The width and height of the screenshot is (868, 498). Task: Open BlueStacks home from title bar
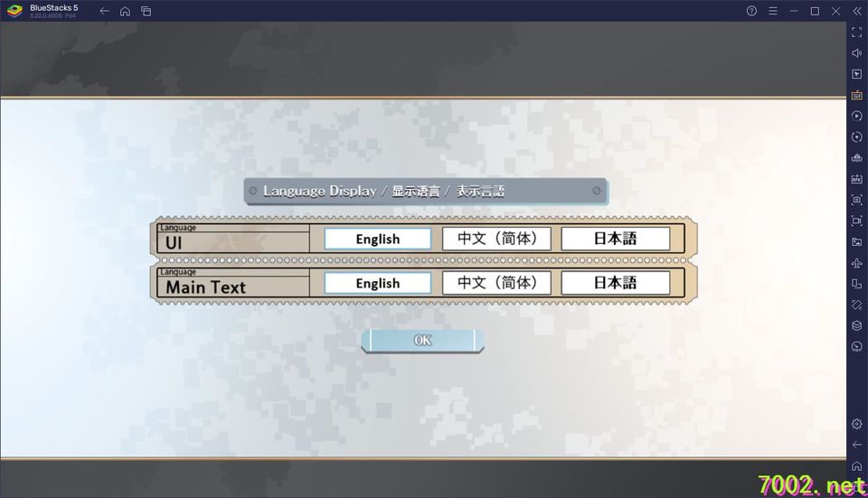tap(125, 11)
